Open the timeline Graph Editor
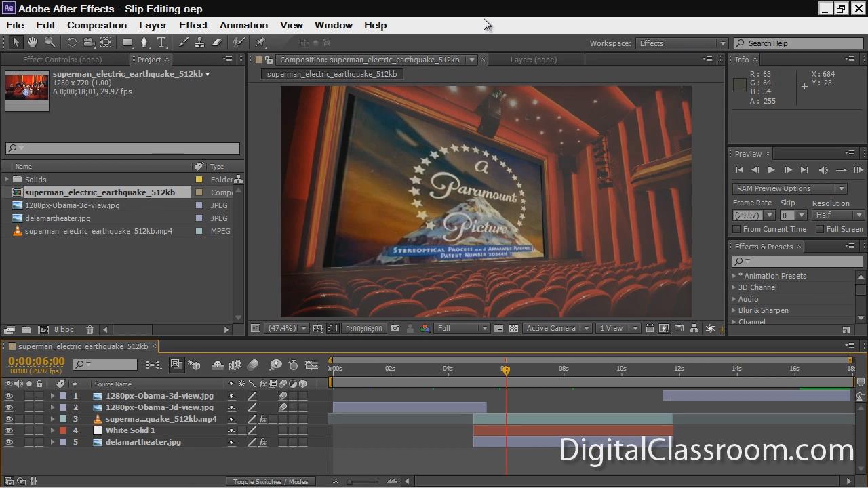The height and width of the screenshot is (488, 868). click(x=311, y=365)
